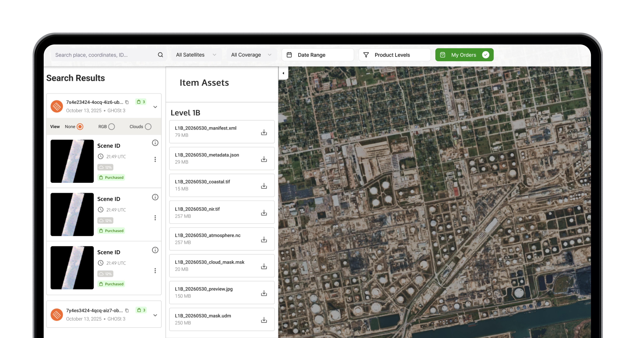Click the L1B_20260530_preview.jpg file name
Screen dimensions: 644x338
pos(204,289)
